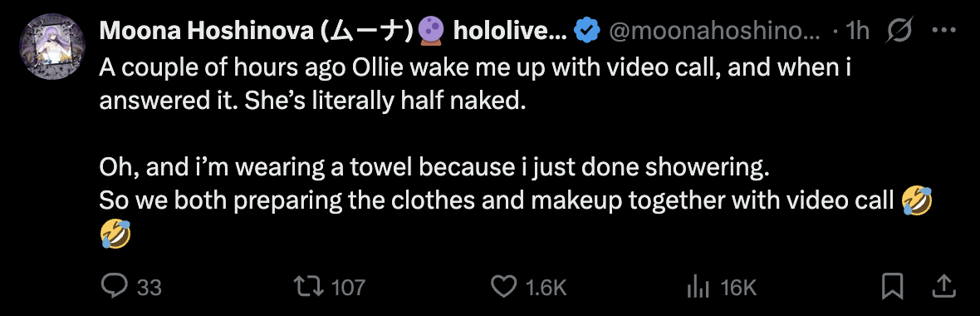The height and width of the screenshot is (316, 980).
Task: Click the 1.6K likes count
Action: tap(546, 288)
